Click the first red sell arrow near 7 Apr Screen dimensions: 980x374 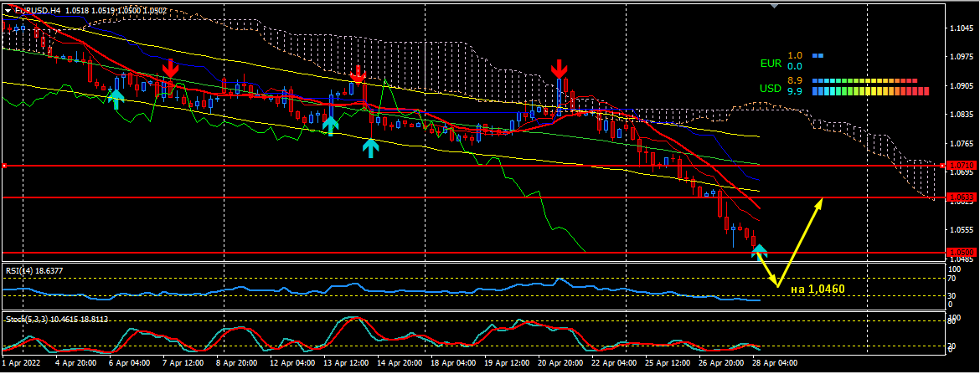170,68
